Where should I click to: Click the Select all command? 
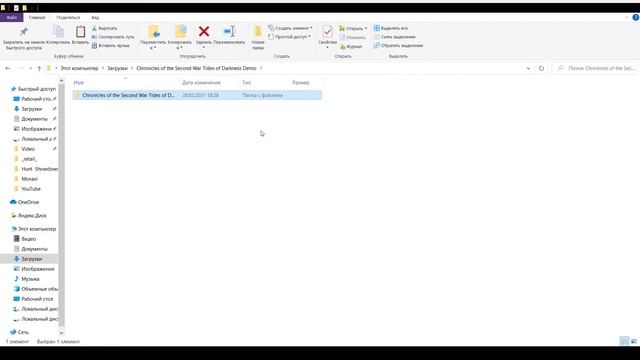pos(391,28)
